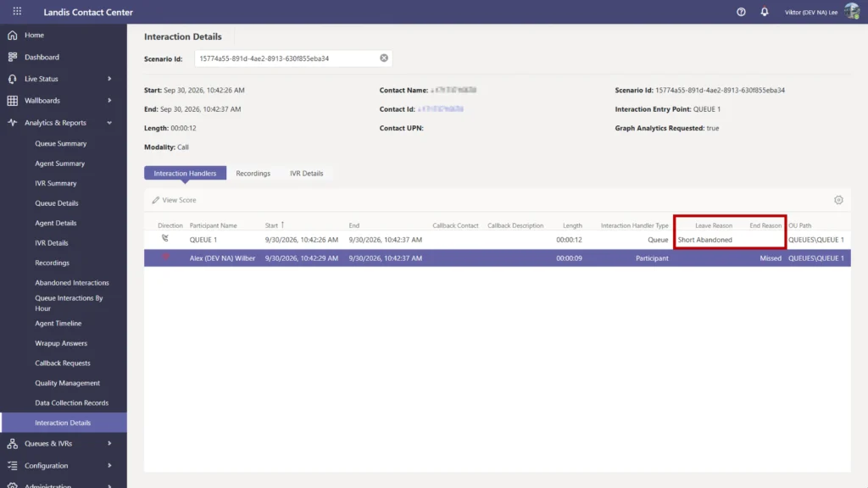Open Data Collection Records report
Screen dimensions: 868x488
71,402
